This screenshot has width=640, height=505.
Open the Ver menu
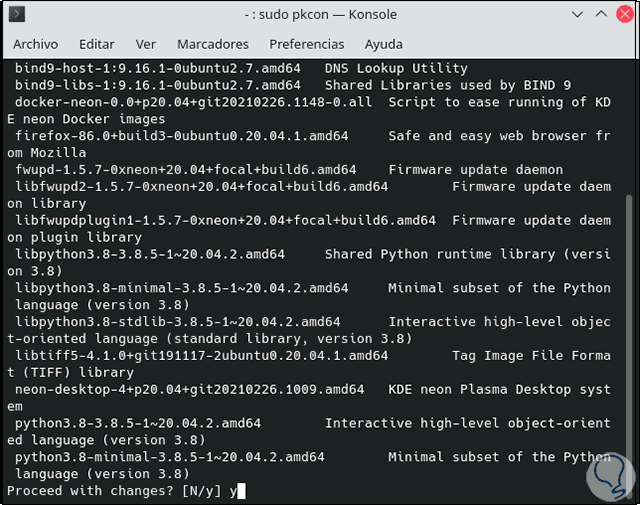(146, 44)
